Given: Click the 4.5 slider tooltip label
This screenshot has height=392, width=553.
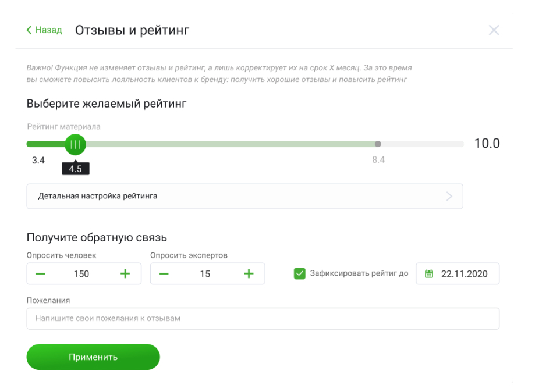Looking at the screenshot, I should 76,169.
